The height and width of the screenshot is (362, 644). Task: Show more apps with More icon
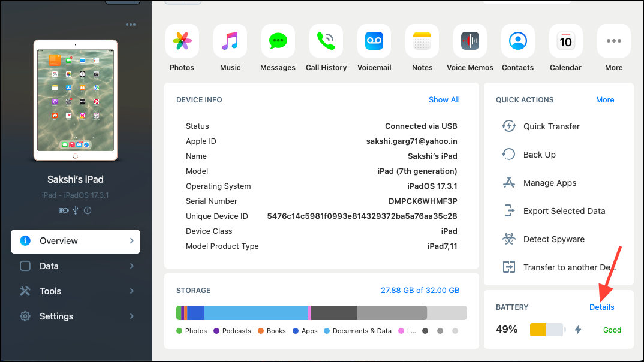coord(614,41)
